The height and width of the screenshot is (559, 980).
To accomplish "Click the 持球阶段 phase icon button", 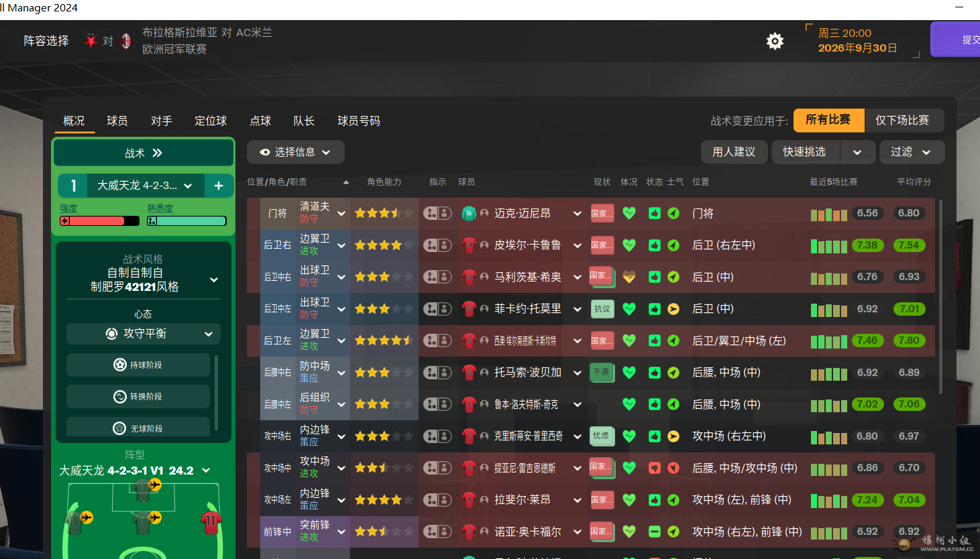I will 138,365.
